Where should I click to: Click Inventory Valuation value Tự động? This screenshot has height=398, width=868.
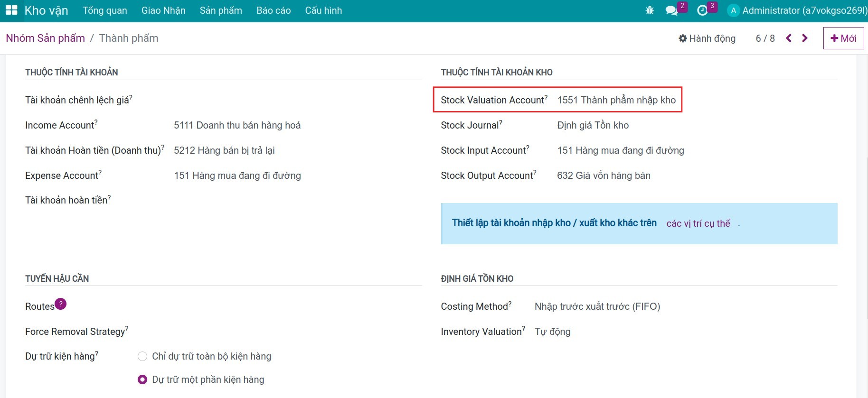pos(553,332)
